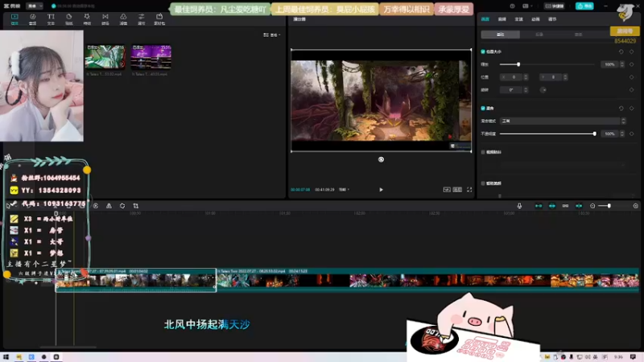Click the original-ratio icon in the preview controls
The height and width of the screenshot is (362, 644).
447,190
